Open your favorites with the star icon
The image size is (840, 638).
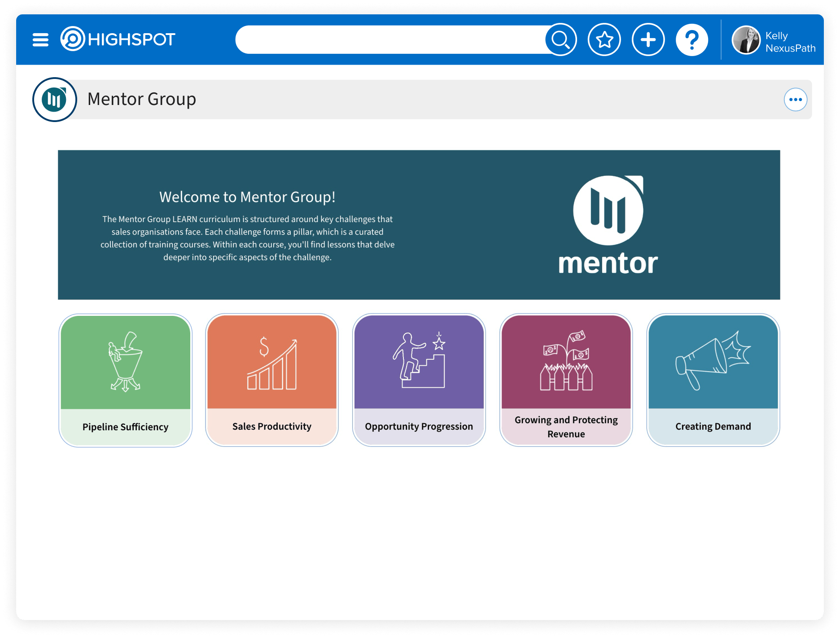604,40
